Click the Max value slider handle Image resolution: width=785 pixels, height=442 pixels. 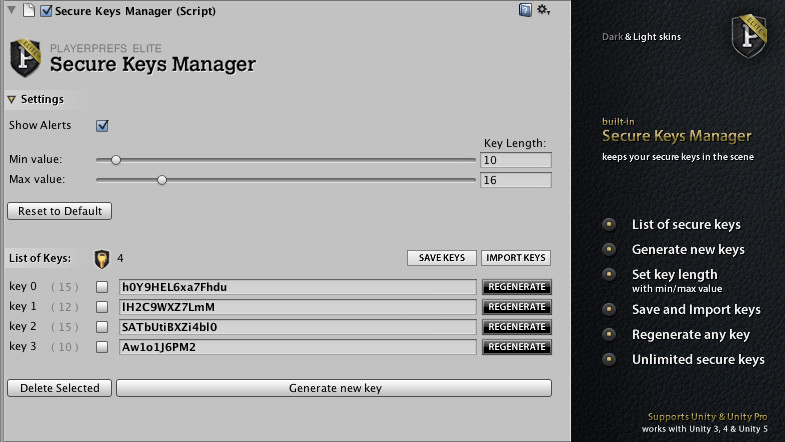tap(162, 180)
